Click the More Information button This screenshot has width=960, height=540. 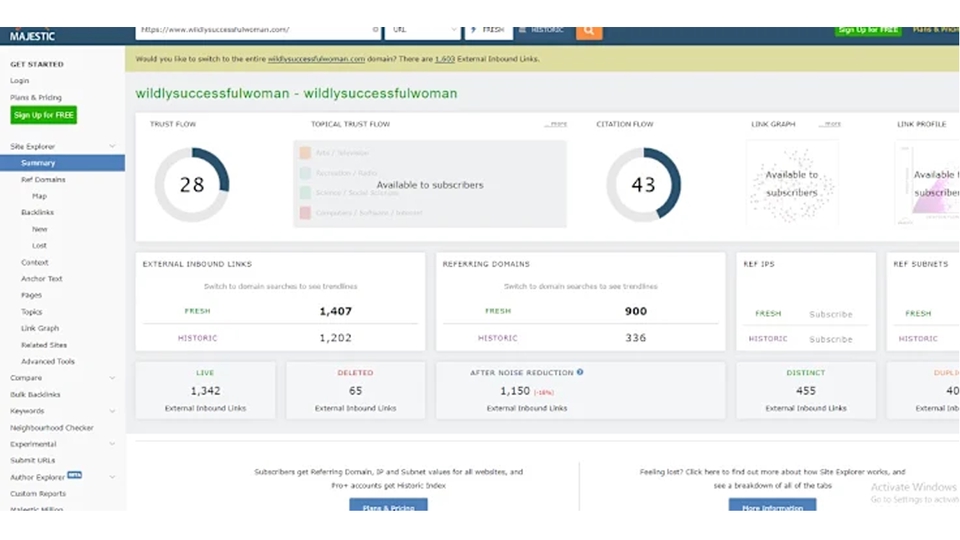pyautogui.click(x=772, y=505)
